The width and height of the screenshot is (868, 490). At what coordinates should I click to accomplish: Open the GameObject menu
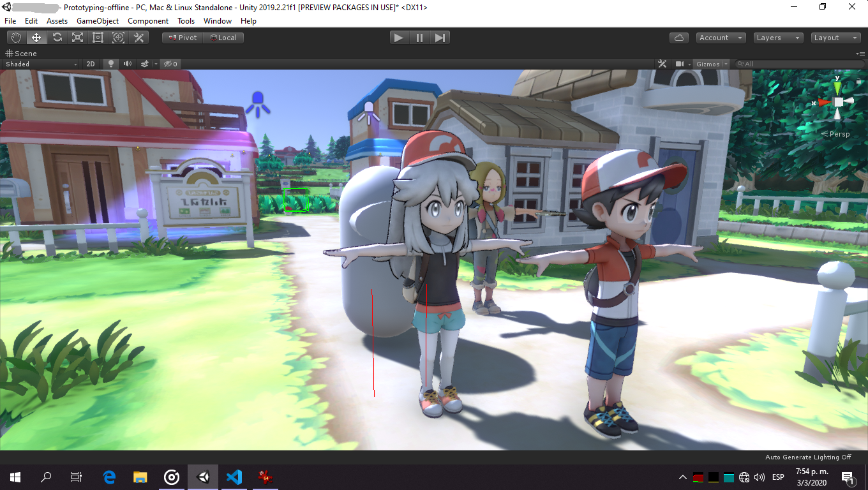98,21
